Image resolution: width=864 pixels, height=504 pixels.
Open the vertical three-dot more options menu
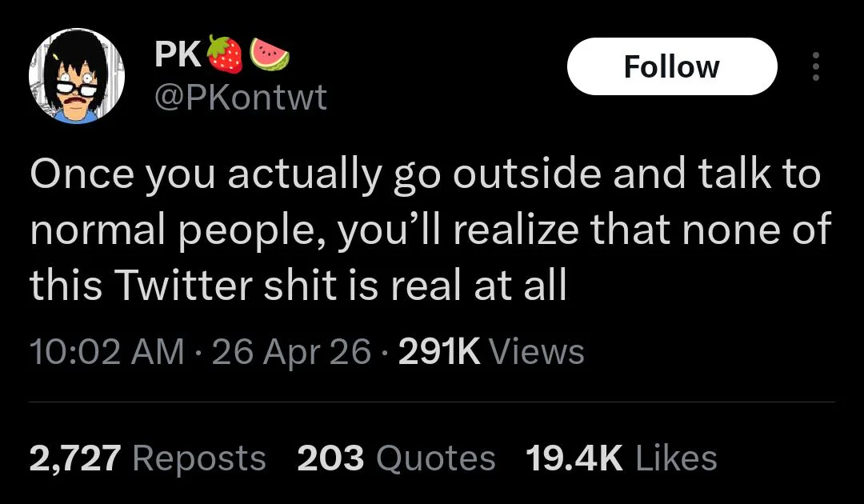815,66
